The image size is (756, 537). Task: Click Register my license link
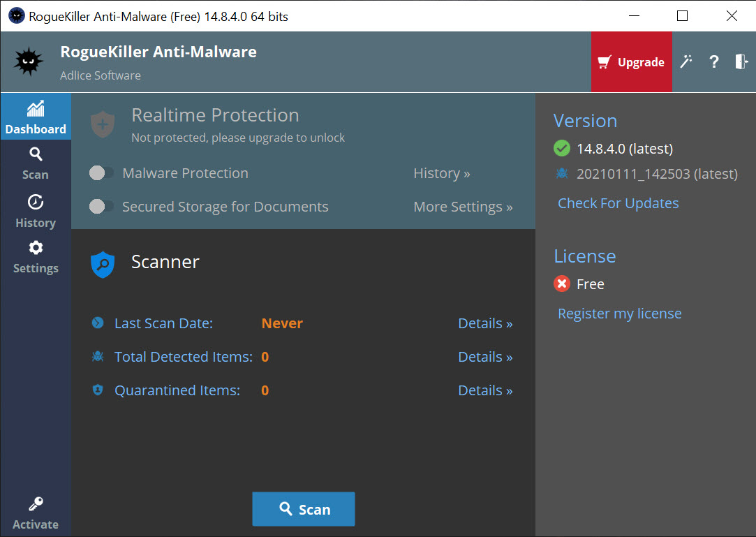click(x=619, y=314)
